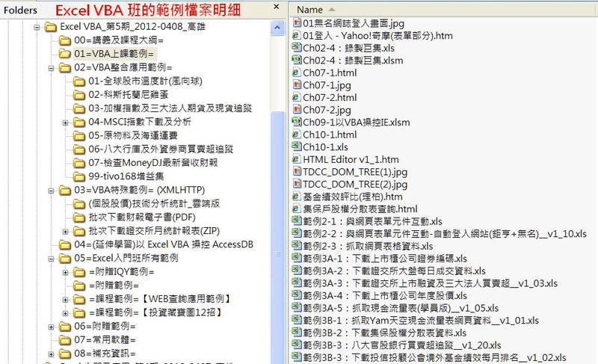The width and height of the screenshot is (598, 364).
Task: Select 05-原物料及海運運費 folder
Action: (x=133, y=135)
